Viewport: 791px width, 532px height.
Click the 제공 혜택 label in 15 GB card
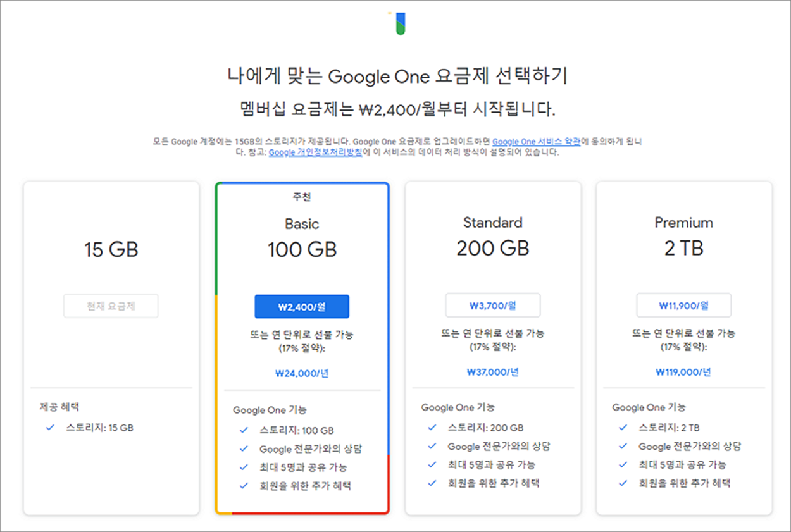pos(59,407)
